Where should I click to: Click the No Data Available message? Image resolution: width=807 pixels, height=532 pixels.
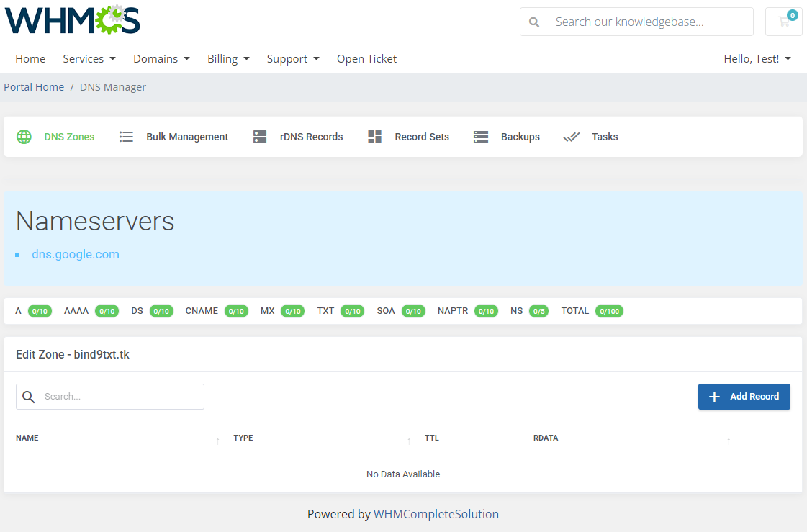(x=403, y=474)
